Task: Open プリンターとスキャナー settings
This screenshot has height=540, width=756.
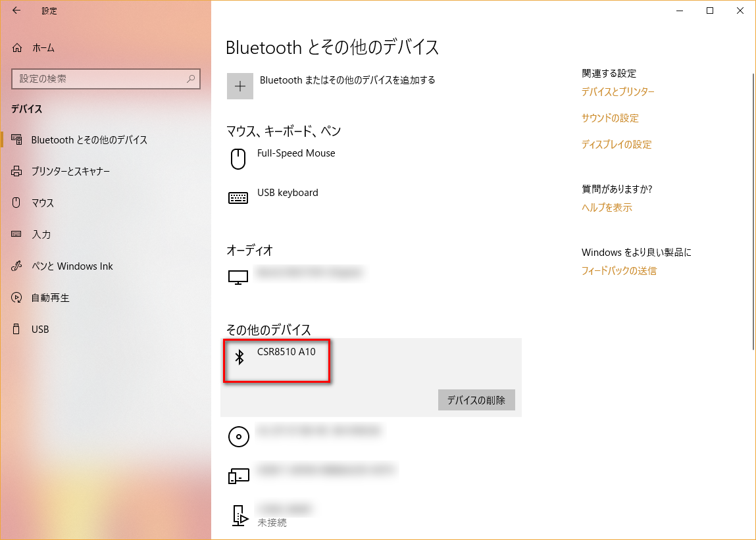Action: (x=70, y=172)
